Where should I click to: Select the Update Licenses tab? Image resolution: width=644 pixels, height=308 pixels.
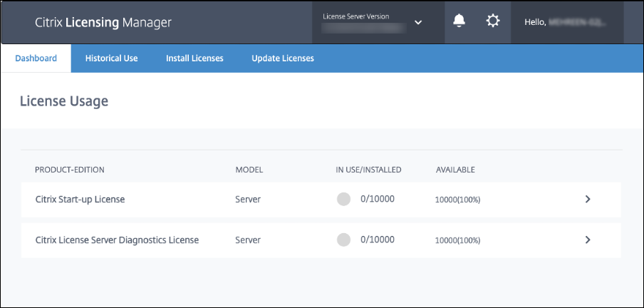(283, 58)
